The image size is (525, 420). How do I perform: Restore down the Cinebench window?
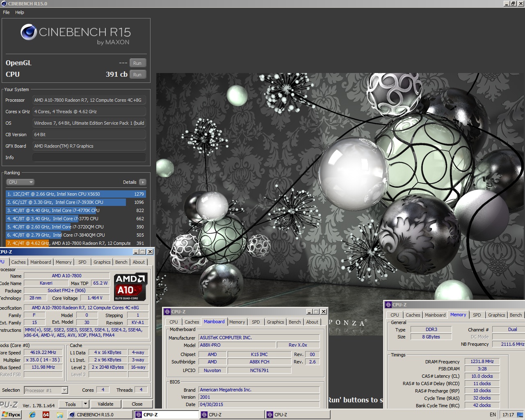tap(513, 4)
